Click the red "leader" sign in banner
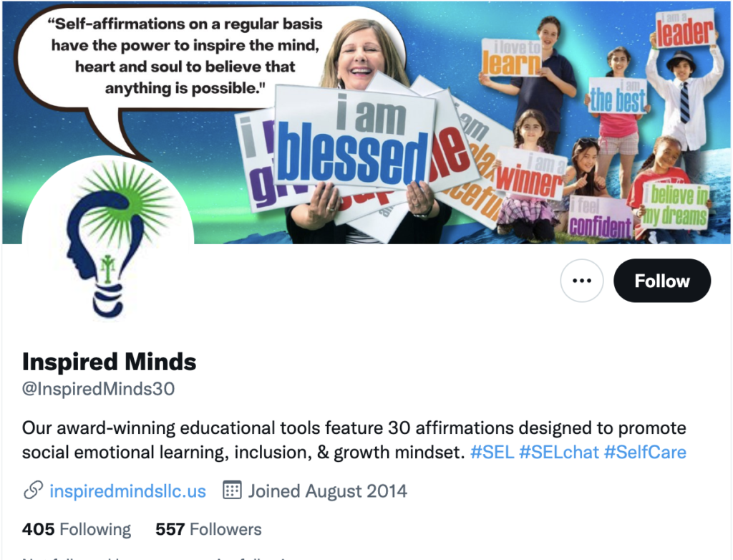This screenshot has height=560, width=733. coord(685,29)
